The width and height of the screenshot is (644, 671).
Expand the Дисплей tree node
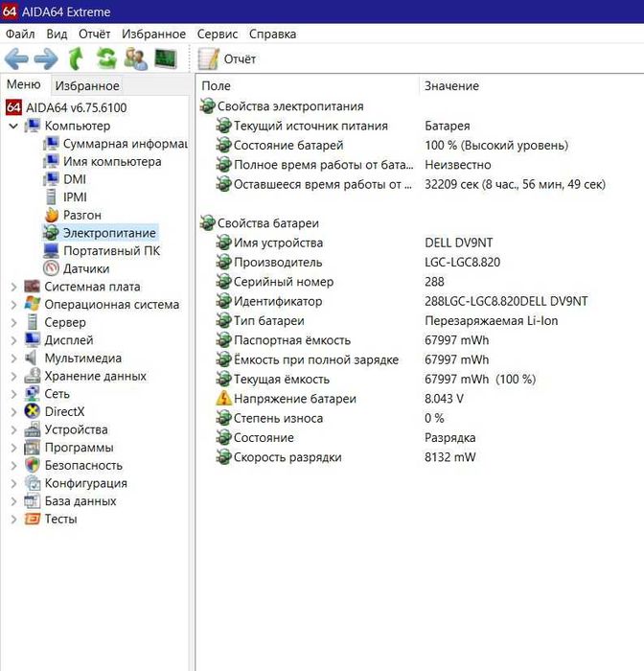click(x=13, y=340)
